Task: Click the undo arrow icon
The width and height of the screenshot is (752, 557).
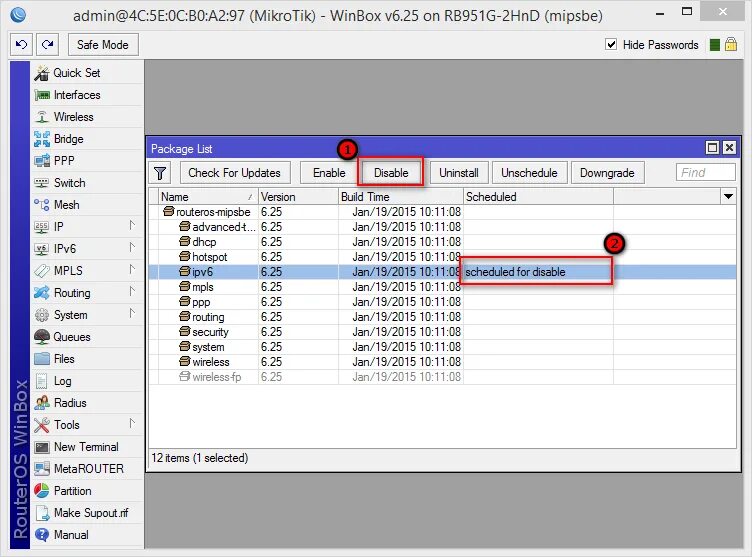Action: pyautogui.click(x=21, y=45)
